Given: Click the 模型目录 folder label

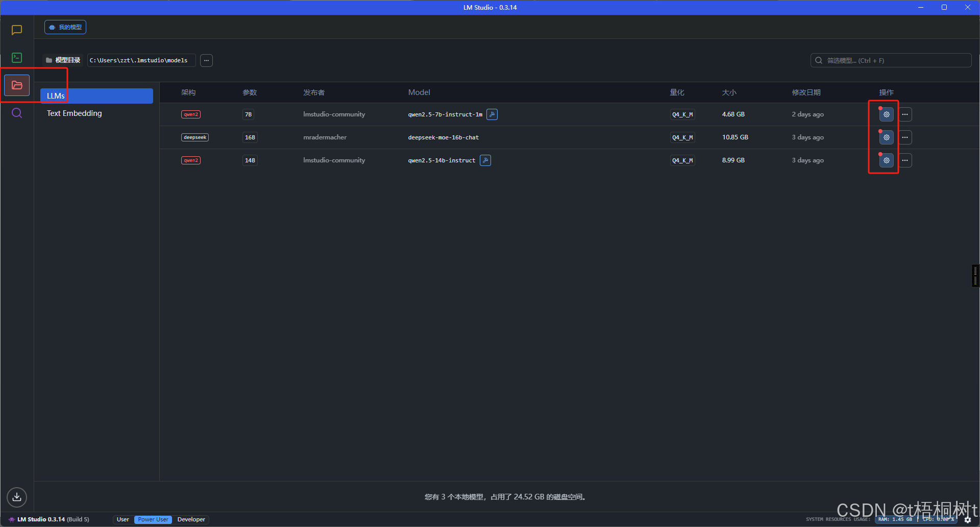Looking at the screenshot, I should coord(63,60).
